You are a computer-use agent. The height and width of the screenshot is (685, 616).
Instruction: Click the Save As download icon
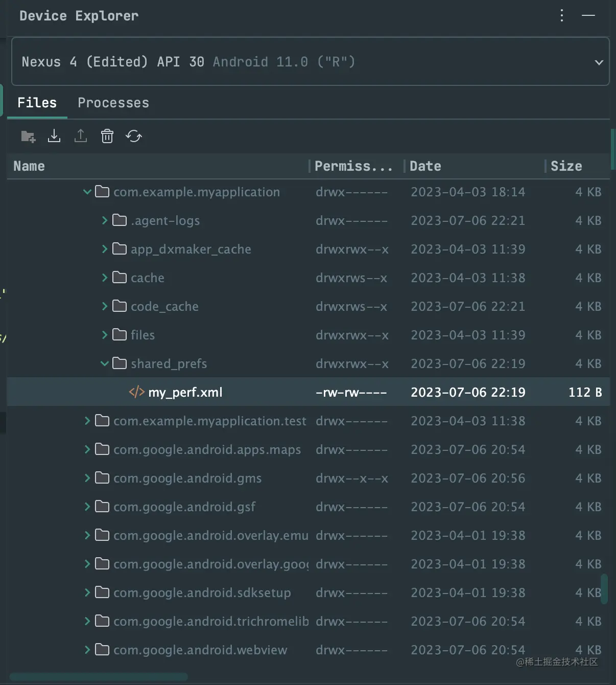pos(54,136)
